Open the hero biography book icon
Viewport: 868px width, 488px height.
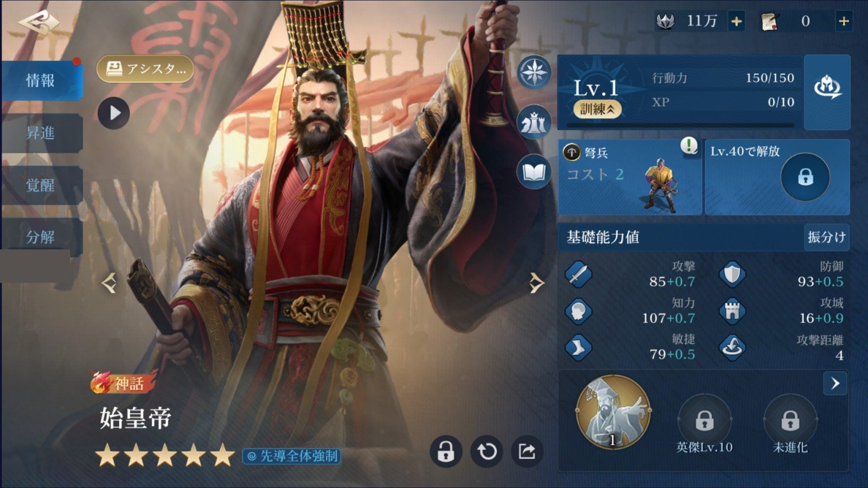point(534,172)
